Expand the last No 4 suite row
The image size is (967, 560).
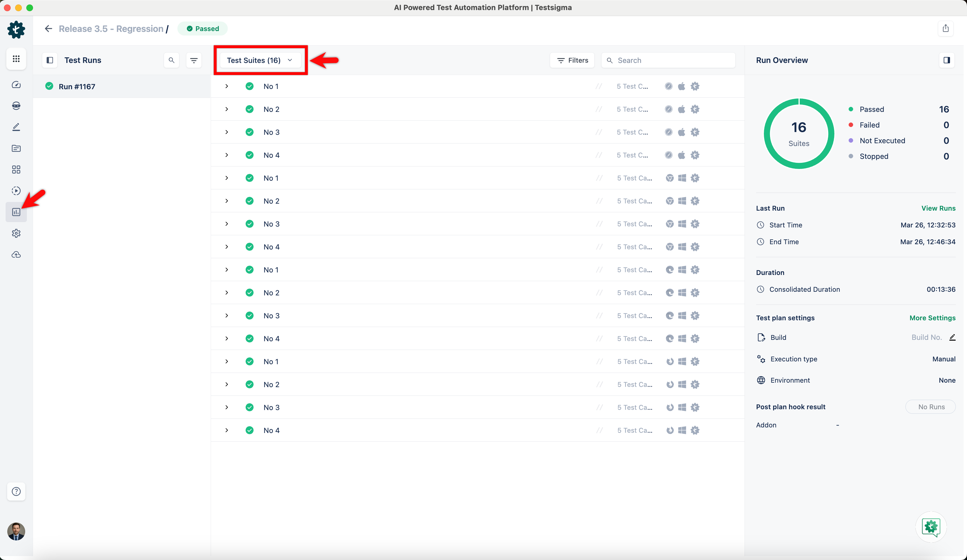(227, 430)
